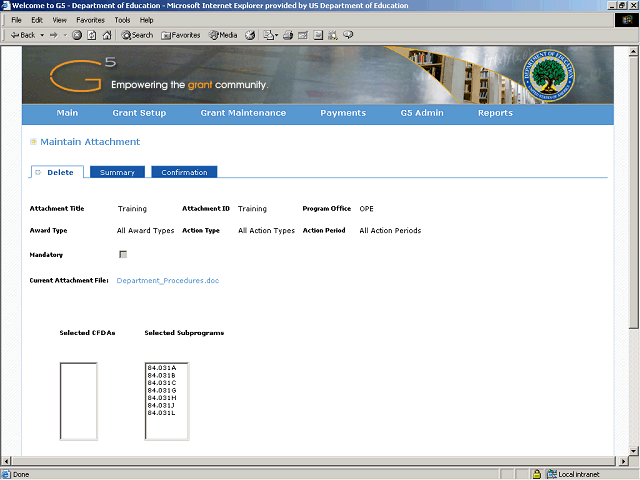Open the Search pane
Image resolution: width=640 pixels, height=480 pixels.
[x=137, y=36]
